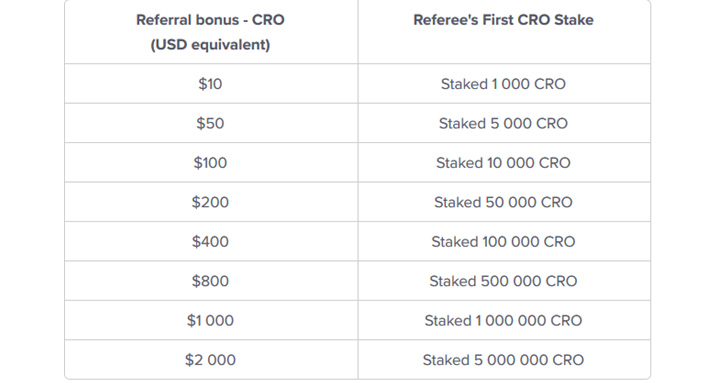This screenshot has height=383, width=725.
Task: Select the $50 referral bonus cell
Action: click(x=210, y=123)
